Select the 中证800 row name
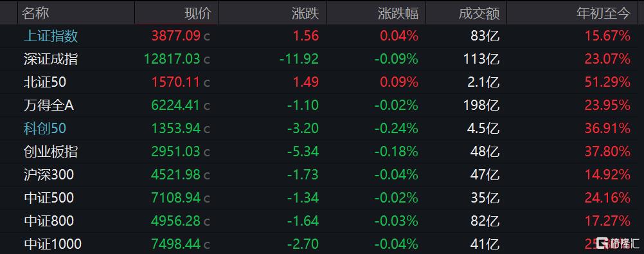 pos(48,221)
